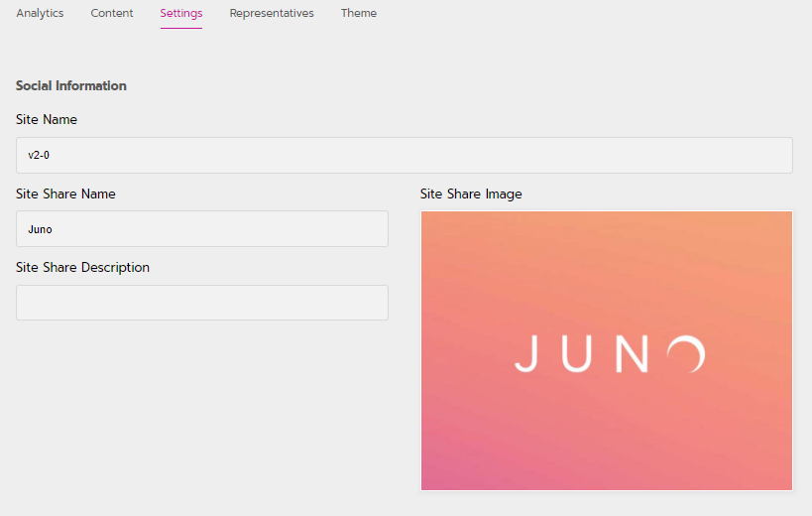Switch to the Content tab
Image resolution: width=812 pixels, height=516 pixels.
(112, 13)
